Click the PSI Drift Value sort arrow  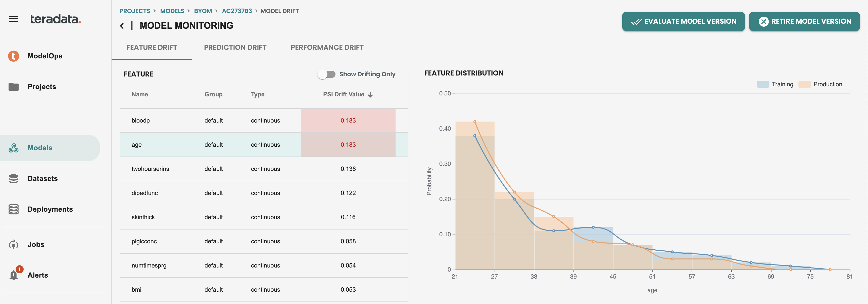pos(370,94)
